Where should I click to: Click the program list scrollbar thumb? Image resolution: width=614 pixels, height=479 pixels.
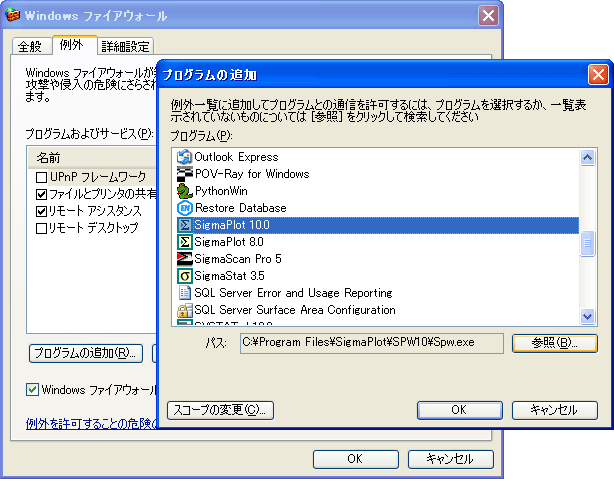point(587,244)
